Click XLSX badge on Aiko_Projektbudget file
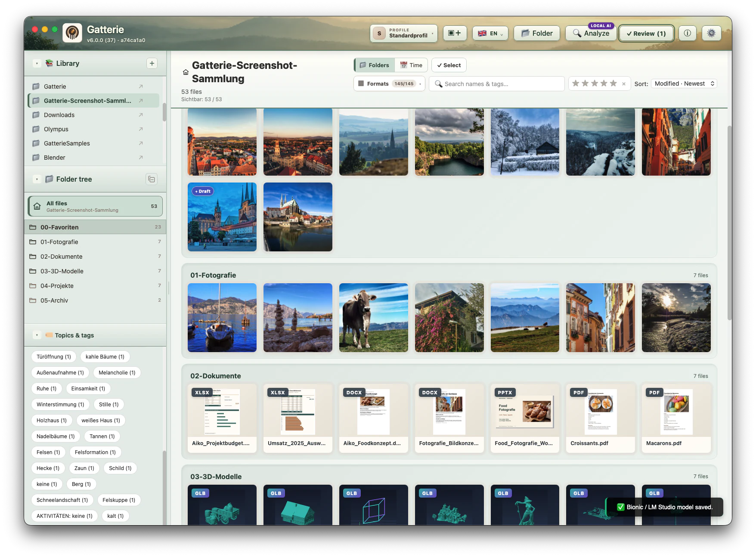This screenshot has width=756, height=557. pos(202,393)
